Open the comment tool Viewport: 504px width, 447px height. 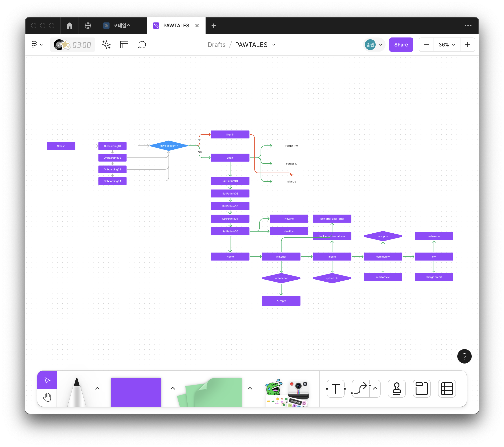(x=142, y=45)
